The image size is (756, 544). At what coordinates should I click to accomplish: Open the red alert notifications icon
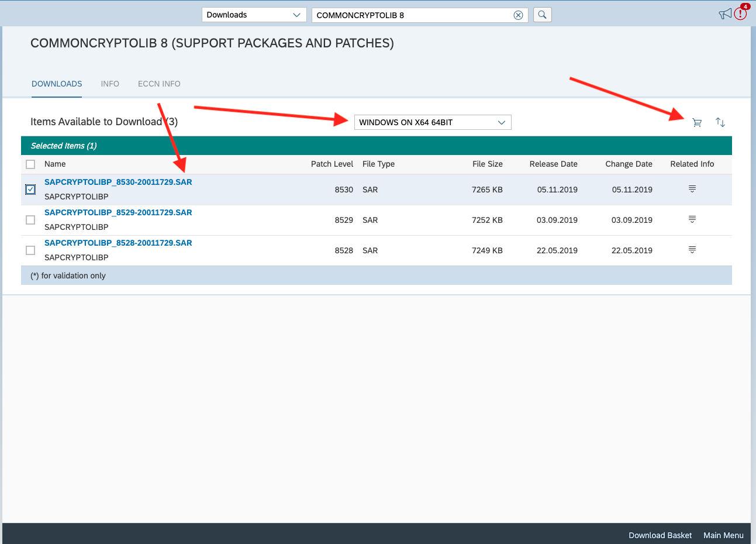tap(741, 13)
